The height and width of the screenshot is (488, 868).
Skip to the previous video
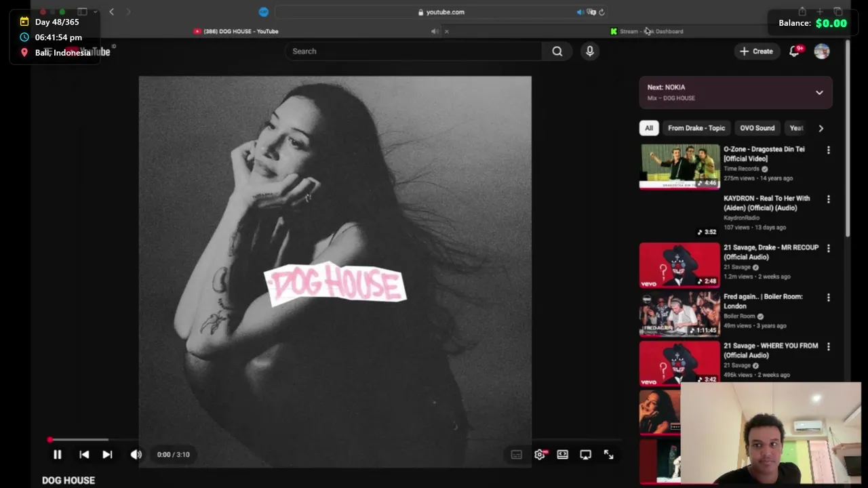[x=84, y=455]
